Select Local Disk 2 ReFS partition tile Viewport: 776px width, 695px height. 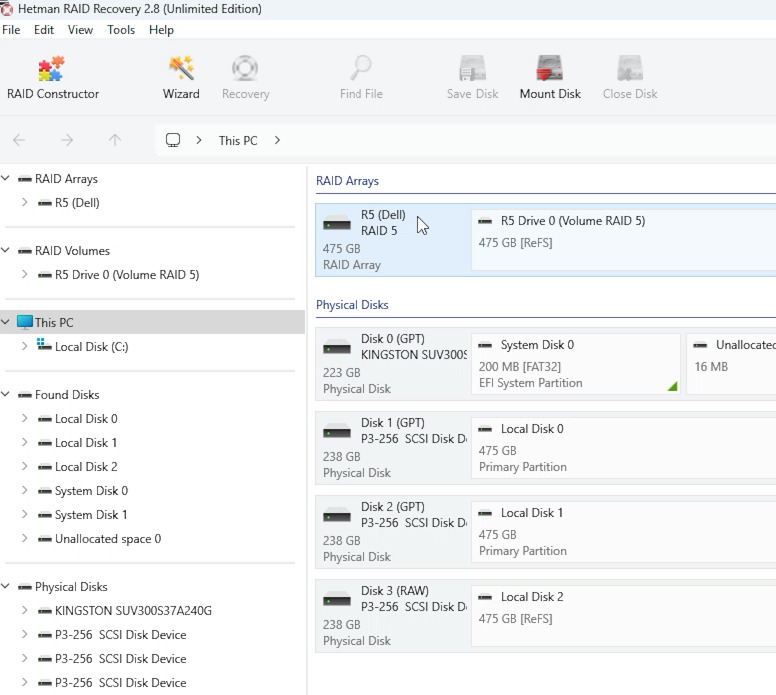pyautogui.click(x=624, y=616)
